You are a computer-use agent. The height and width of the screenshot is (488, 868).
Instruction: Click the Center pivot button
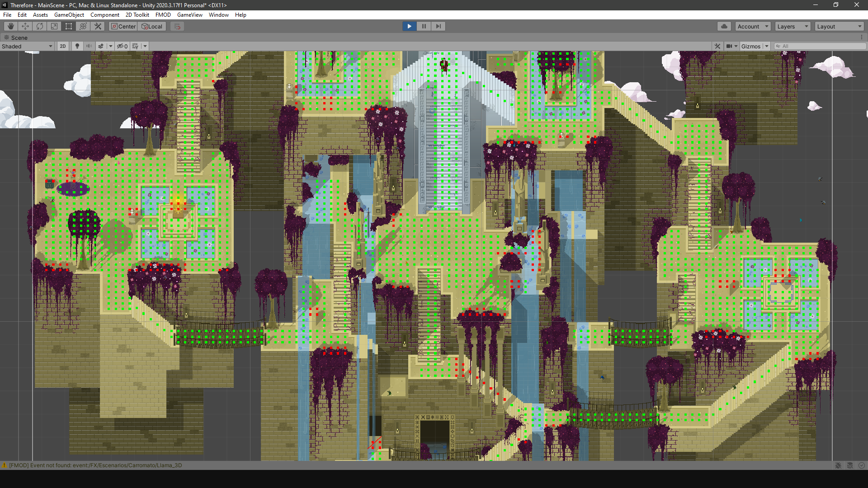click(123, 26)
